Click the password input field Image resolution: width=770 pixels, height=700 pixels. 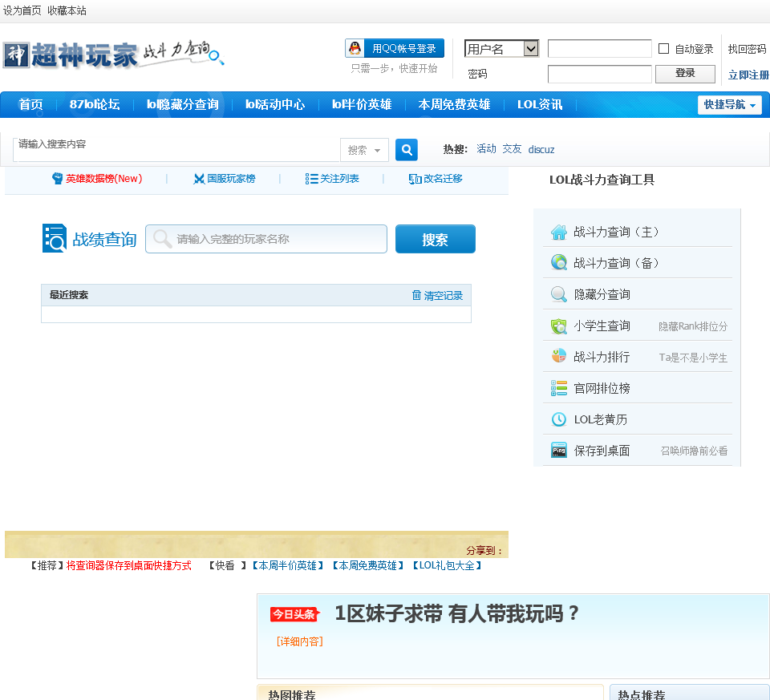(x=600, y=74)
